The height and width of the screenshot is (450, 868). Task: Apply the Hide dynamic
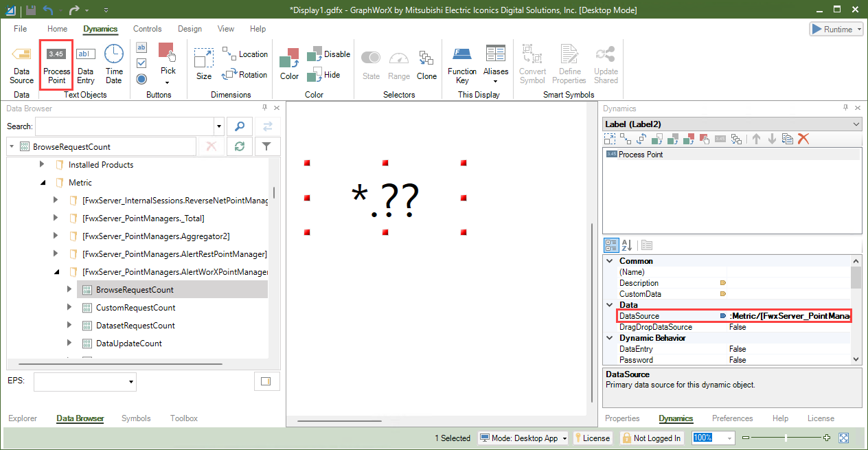(323, 74)
